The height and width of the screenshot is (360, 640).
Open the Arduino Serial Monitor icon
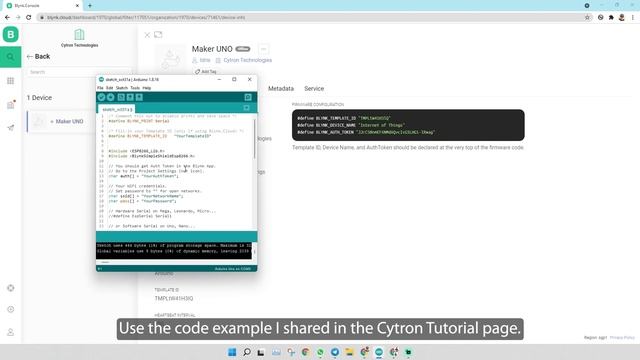(x=248, y=97)
